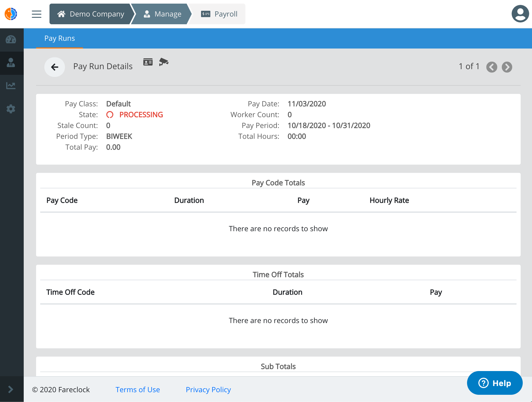Click the ID card icon beside Pay Run Details
Viewport: 532px width, 402px height.
click(x=148, y=62)
